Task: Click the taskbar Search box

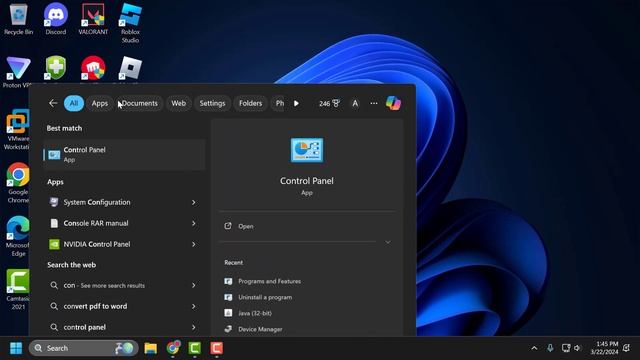Action: tap(84, 348)
